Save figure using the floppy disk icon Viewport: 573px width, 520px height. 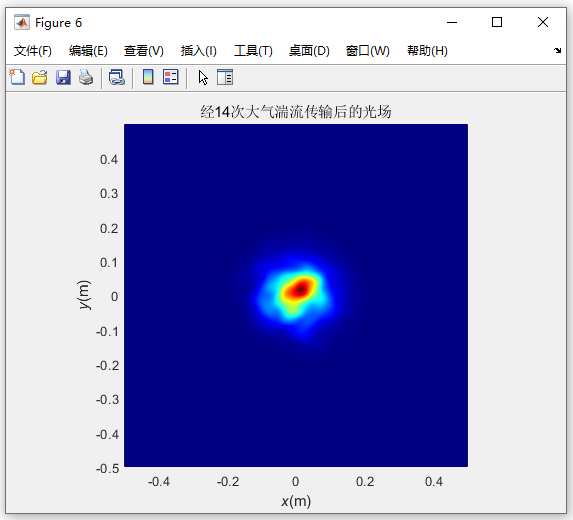click(x=63, y=77)
